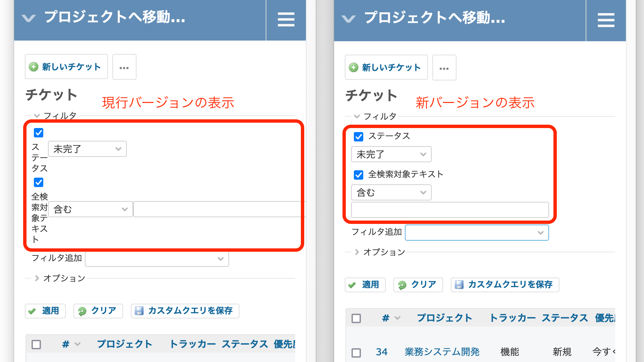Uncheck 全検索対象テキスト checkbox in right panel

pyautogui.click(x=359, y=175)
